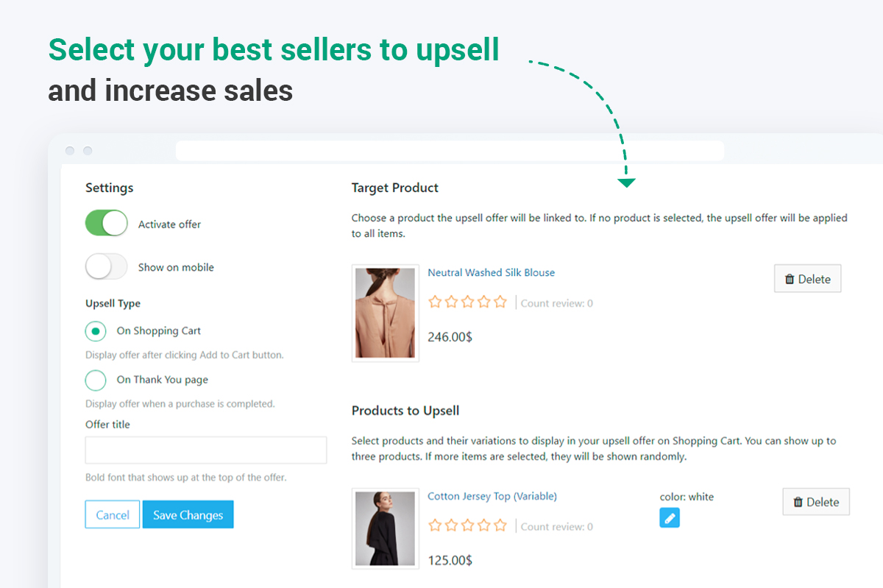Cancel the offer settings changes

coord(113,515)
